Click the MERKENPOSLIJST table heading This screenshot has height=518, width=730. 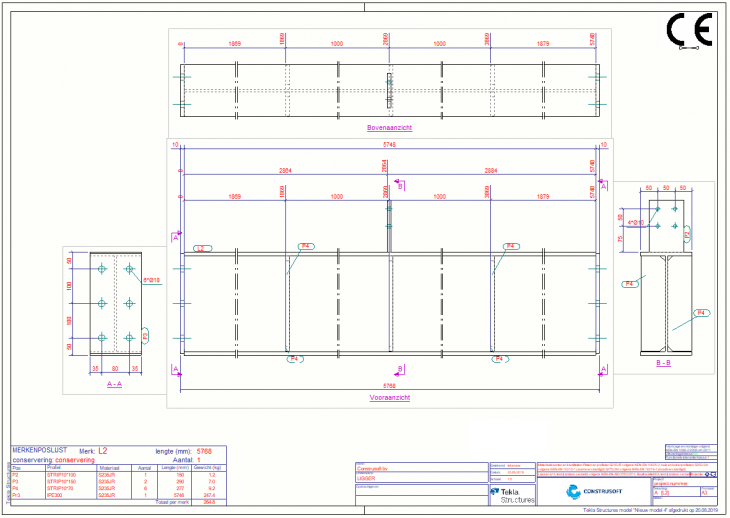41,451
